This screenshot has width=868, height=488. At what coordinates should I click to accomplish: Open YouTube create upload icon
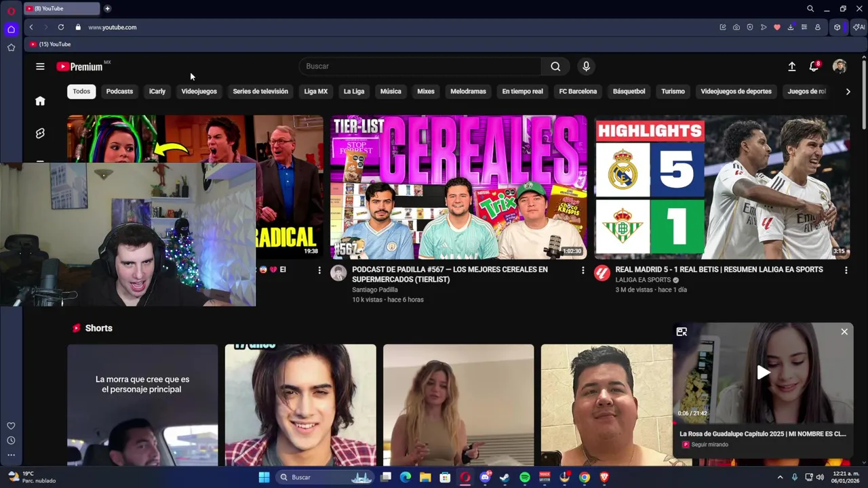click(x=792, y=66)
